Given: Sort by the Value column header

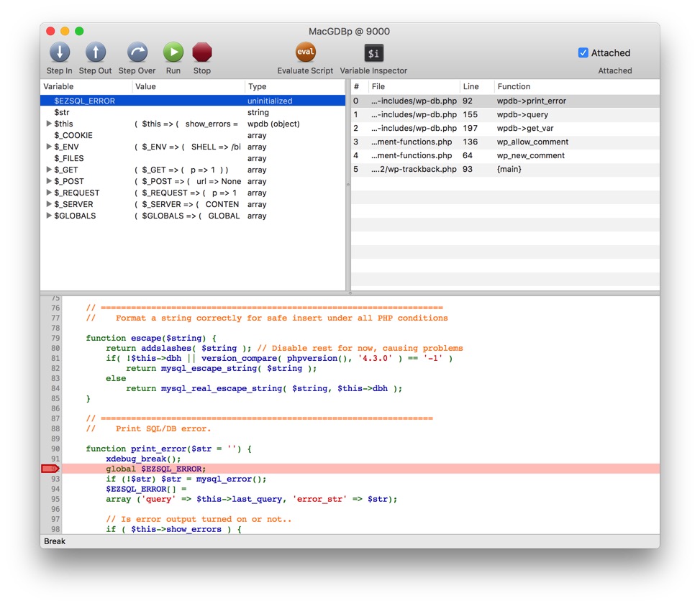Looking at the screenshot, I should point(188,86).
